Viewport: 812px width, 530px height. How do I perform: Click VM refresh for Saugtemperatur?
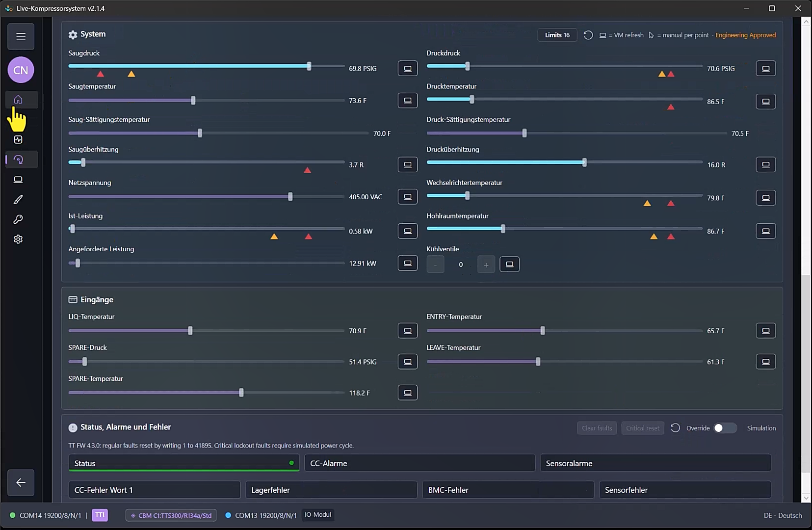pyautogui.click(x=408, y=101)
